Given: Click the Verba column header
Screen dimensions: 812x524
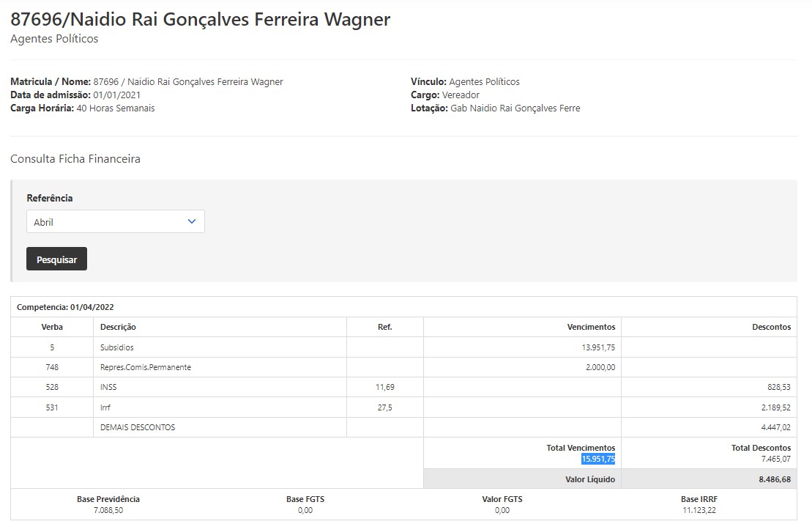Looking at the screenshot, I should click(x=52, y=327).
